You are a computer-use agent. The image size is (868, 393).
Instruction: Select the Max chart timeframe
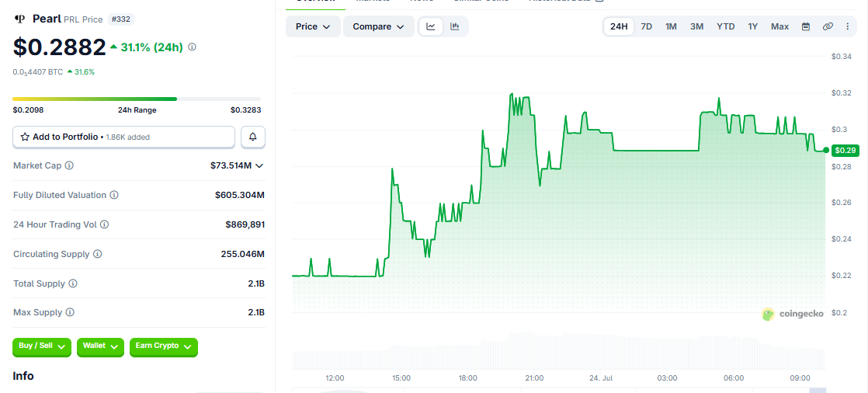pos(780,26)
